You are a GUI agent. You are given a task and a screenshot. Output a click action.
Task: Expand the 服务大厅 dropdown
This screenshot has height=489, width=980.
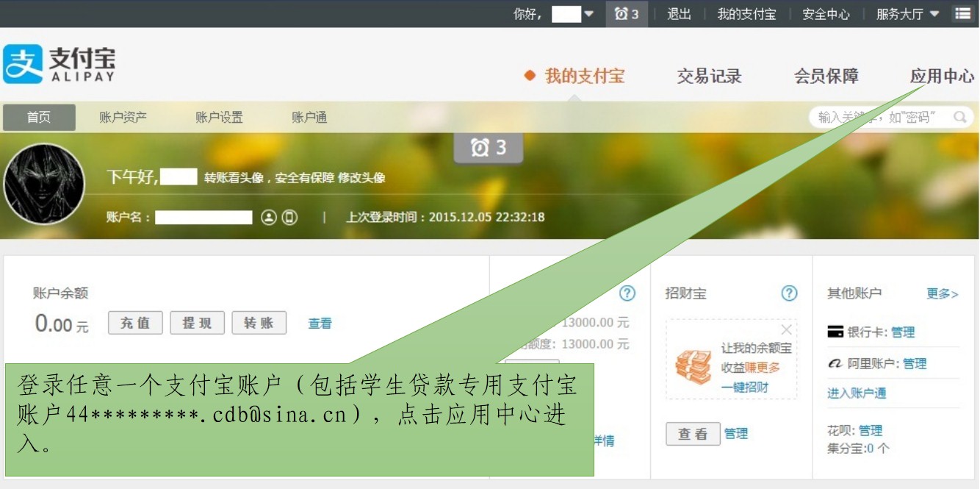(x=908, y=14)
